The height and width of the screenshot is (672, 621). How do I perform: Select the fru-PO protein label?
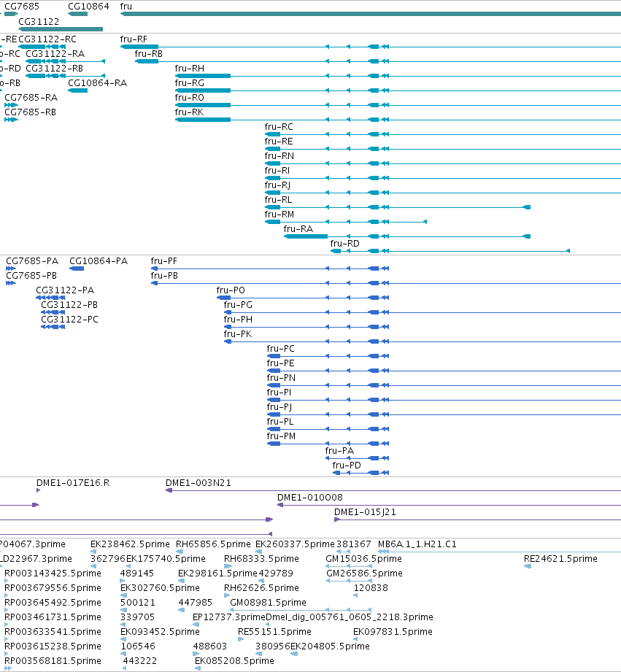pyautogui.click(x=231, y=290)
